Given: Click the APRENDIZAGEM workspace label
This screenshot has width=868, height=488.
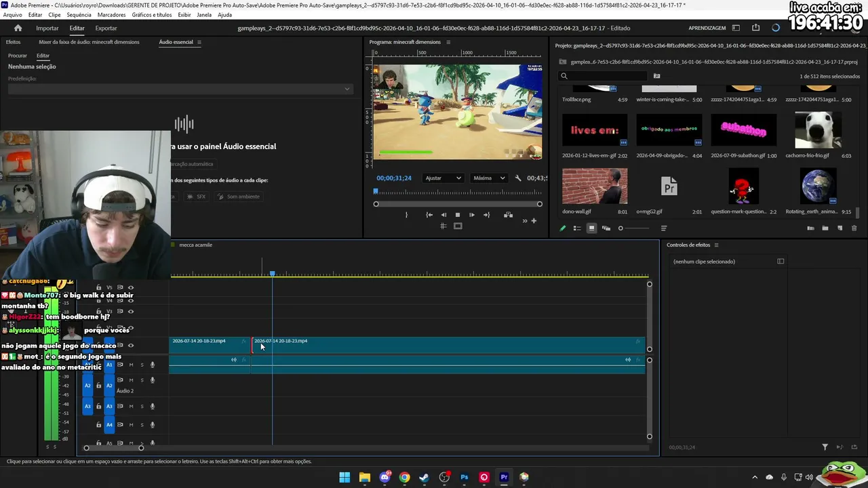Looking at the screenshot, I should pos(707,28).
